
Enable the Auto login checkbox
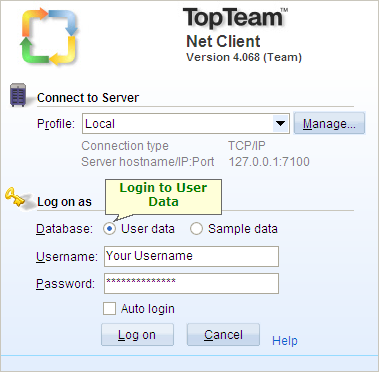click(x=109, y=309)
